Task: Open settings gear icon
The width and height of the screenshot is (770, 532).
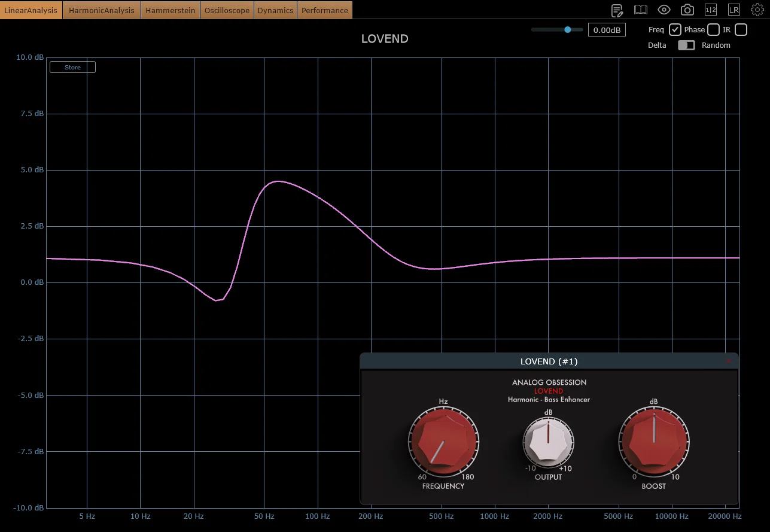Action: click(x=757, y=10)
